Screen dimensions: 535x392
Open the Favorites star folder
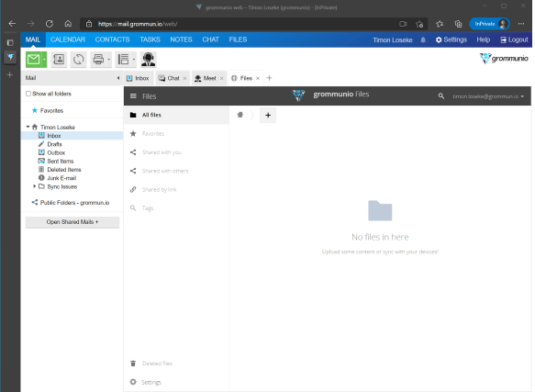(48, 111)
